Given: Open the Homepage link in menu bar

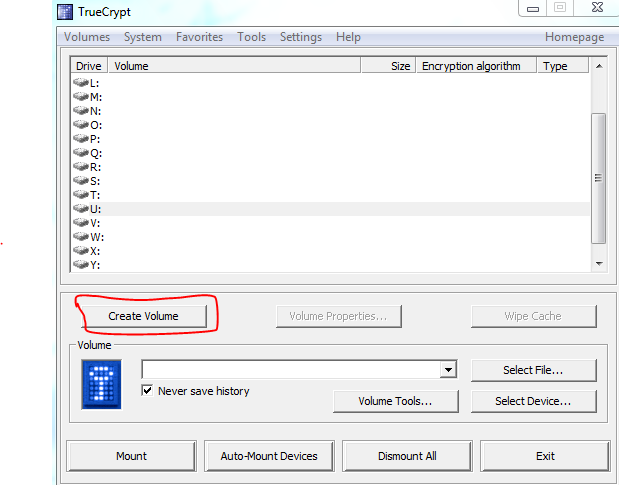Looking at the screenshot, I should pos(574,37).
